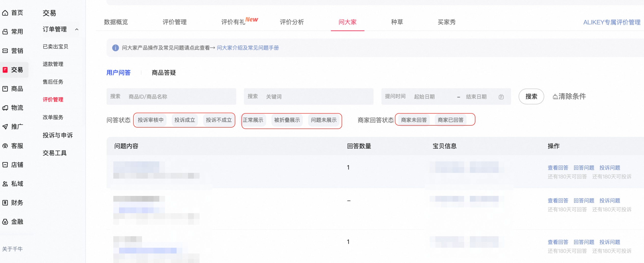Toggle the 投诉不成立 filter
Viewport: 644px width, 263px height.
[x=219, y=120]
